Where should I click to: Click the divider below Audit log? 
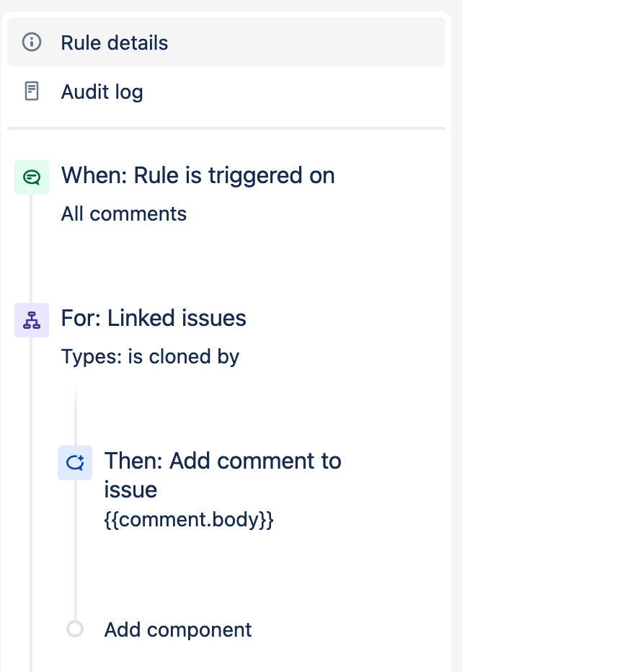coord(226,128)
